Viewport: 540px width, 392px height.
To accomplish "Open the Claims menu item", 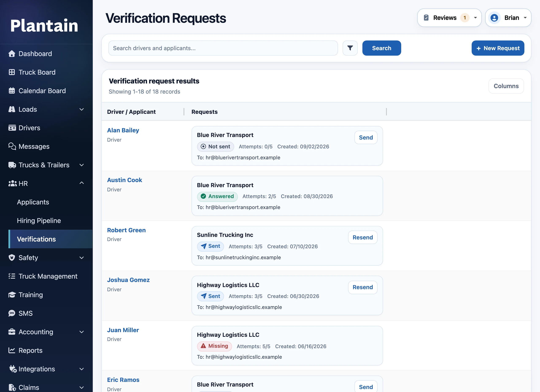I will 46,387.
